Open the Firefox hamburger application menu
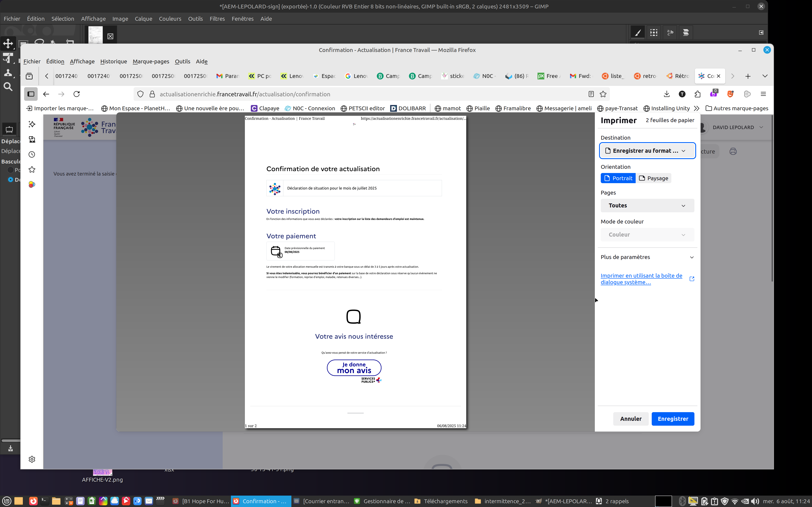812x507 pixels. 763,94
